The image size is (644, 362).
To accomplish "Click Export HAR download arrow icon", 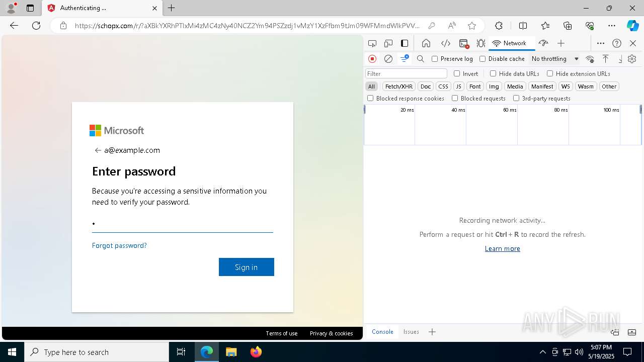I will coord(620,59).
